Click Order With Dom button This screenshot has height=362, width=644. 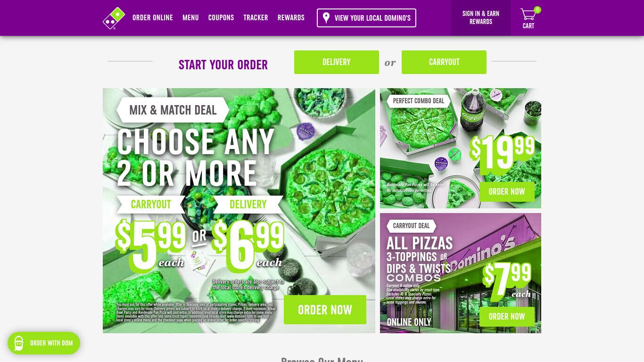coord(44,343)
